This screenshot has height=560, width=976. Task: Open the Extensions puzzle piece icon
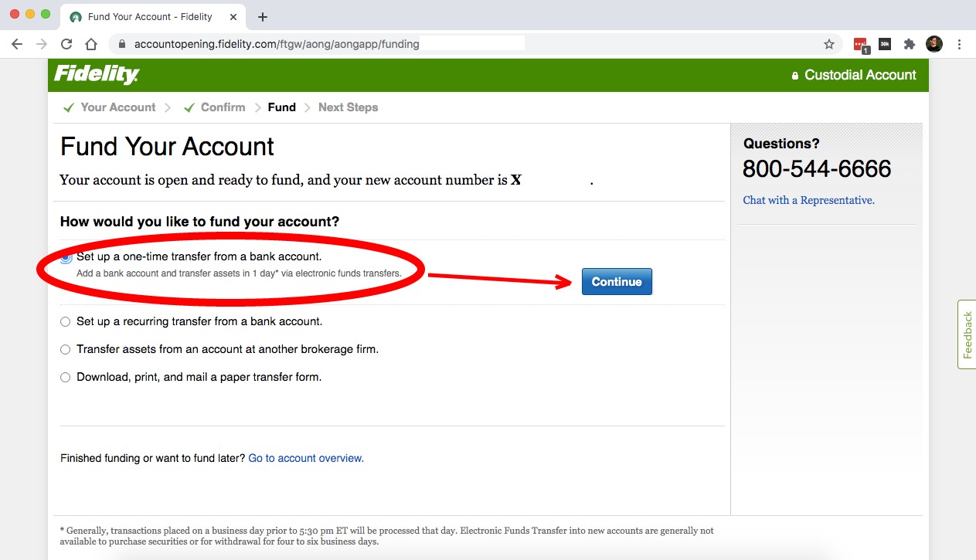[910, 44]
